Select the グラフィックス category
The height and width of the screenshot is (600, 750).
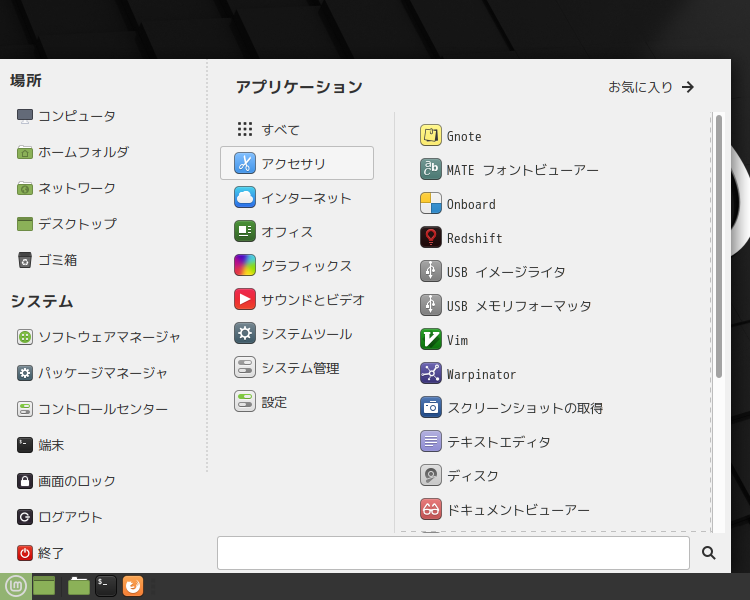297,265
